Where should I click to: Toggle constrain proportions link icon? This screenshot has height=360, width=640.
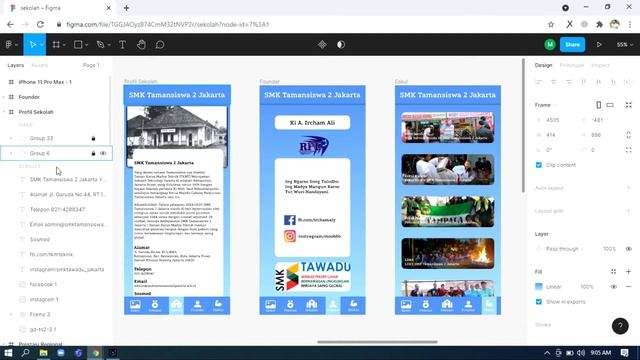click(x=629, y=135)
